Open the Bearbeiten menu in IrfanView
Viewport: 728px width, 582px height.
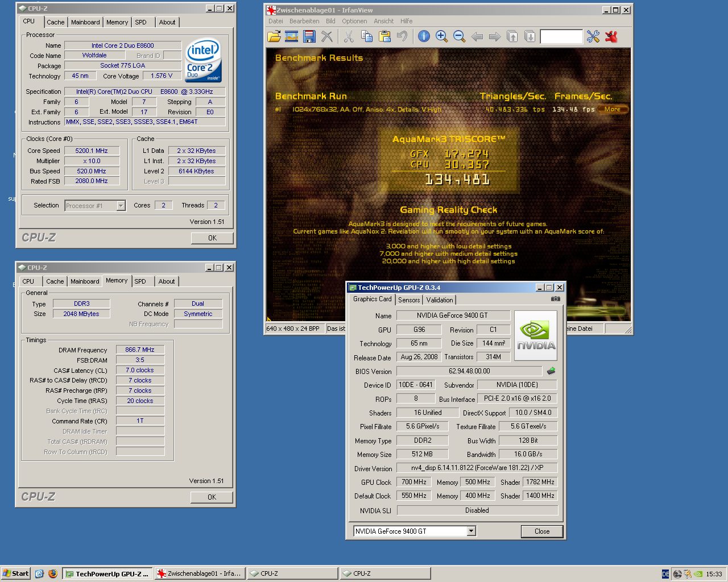[304, 21]
